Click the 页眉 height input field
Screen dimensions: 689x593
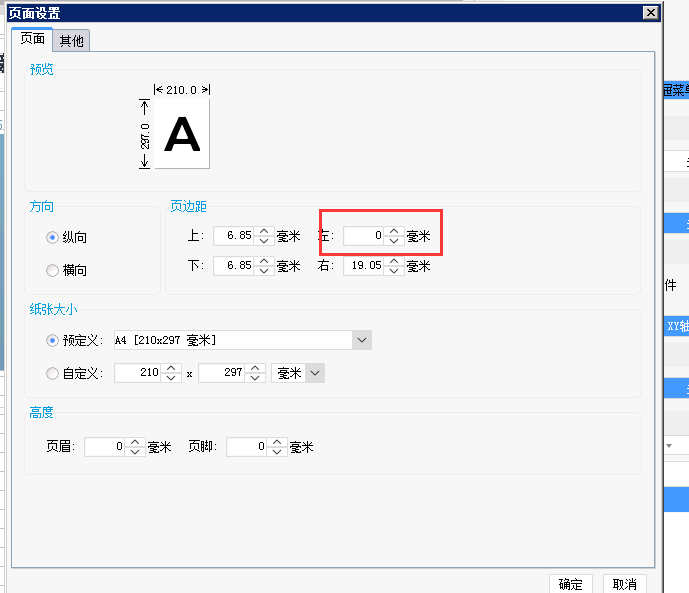(x=105, y=447)
